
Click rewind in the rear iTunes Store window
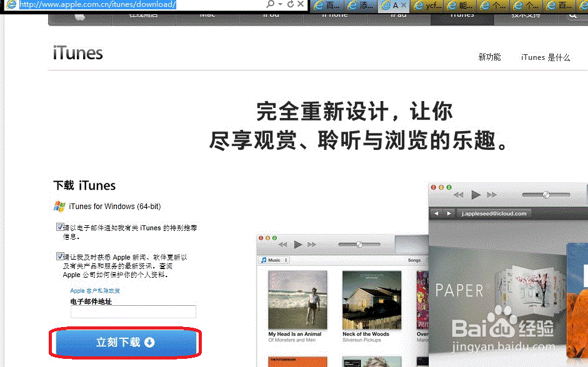pos(459,195)
